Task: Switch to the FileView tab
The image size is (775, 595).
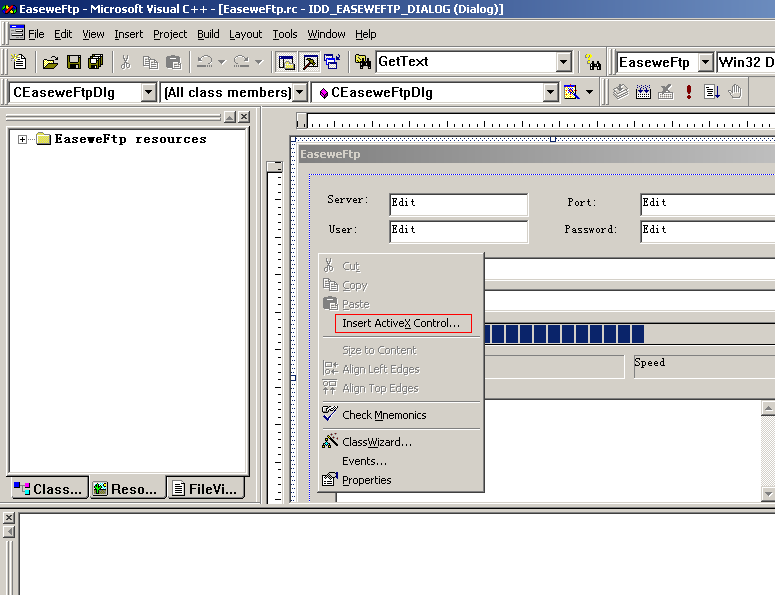Action: pyautogui.click(x=206, y=488)
